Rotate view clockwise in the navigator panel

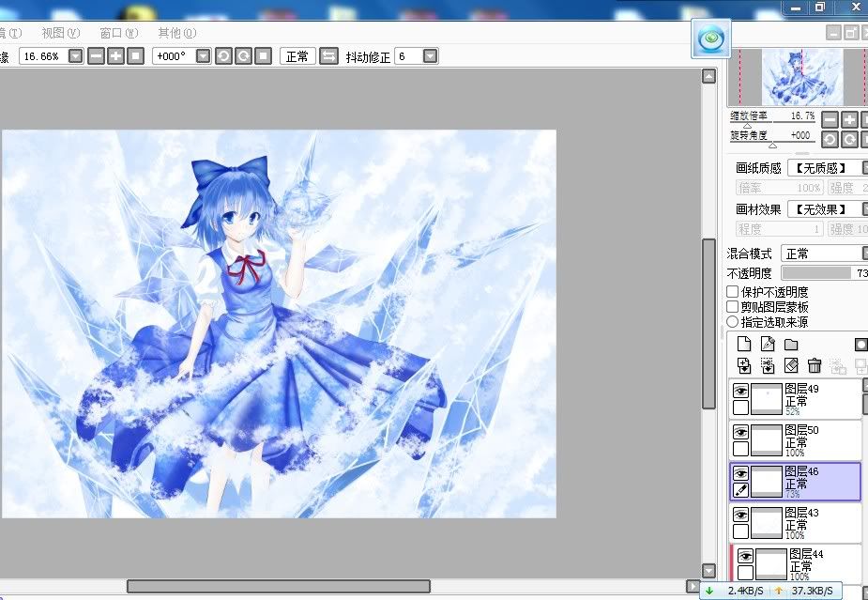click(x=850, y=139)
